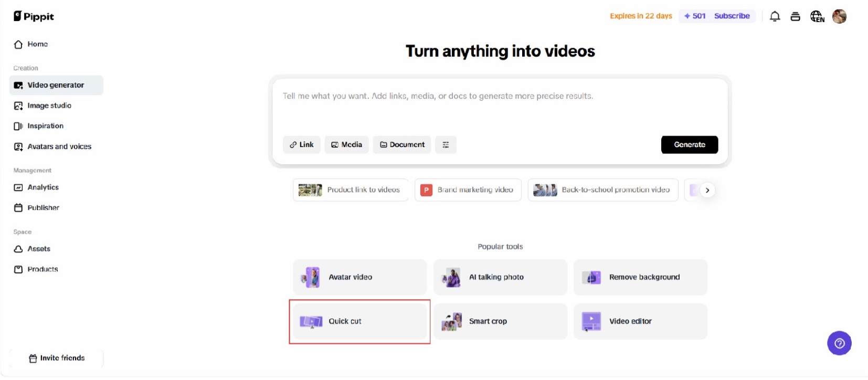Add a Link to the prompt
This screenshot has width=868, height=380.
tap(302, 145)
